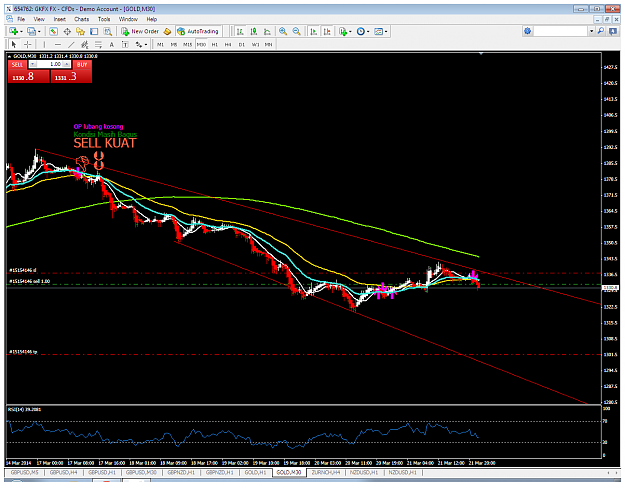Open the View menu
The image size is (625, 482).
(x=39, y=19)
